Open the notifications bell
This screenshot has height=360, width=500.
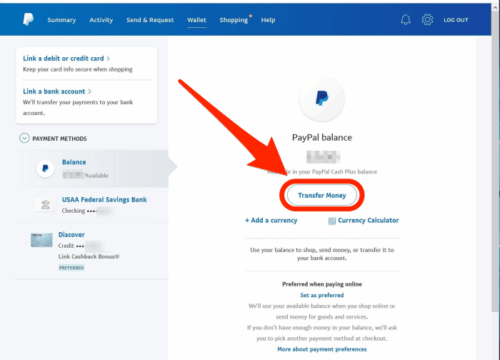click(x=405, y=20)
